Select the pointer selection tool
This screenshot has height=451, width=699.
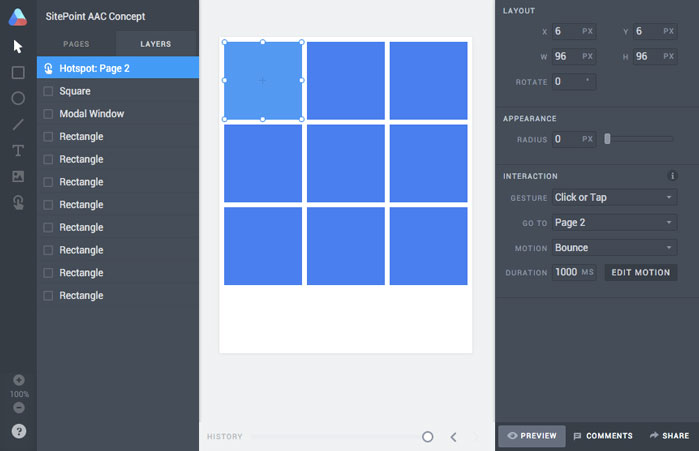point(18,46)
